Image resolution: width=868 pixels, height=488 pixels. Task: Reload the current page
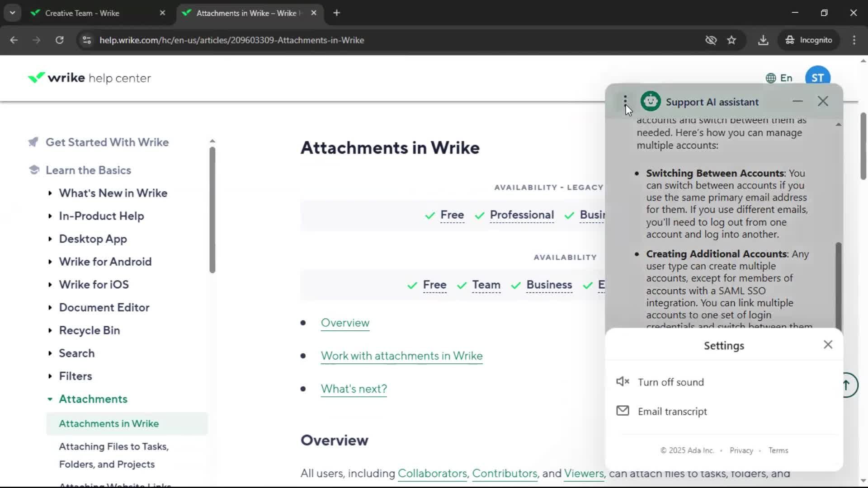pyautogui.click(x=59, y=40)
